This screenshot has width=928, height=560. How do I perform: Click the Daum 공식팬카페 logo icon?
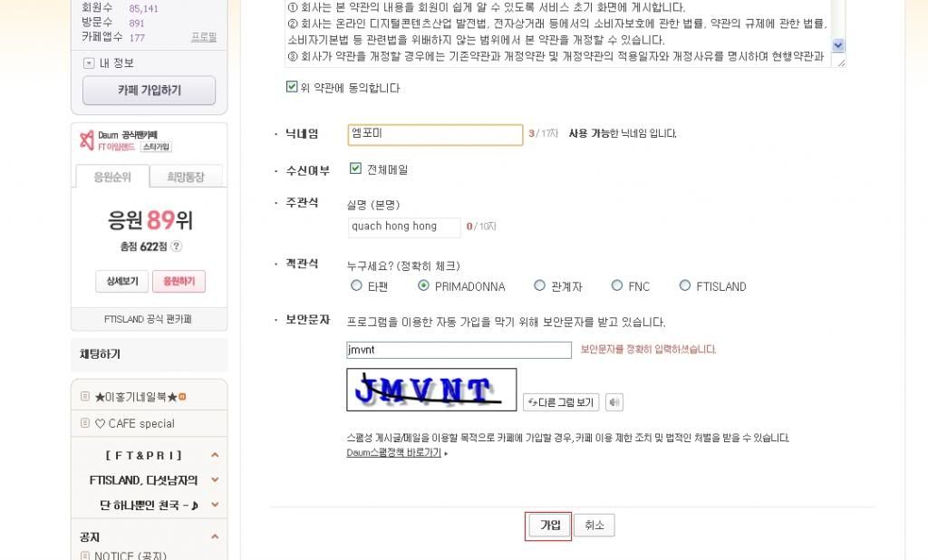[87, 140]
